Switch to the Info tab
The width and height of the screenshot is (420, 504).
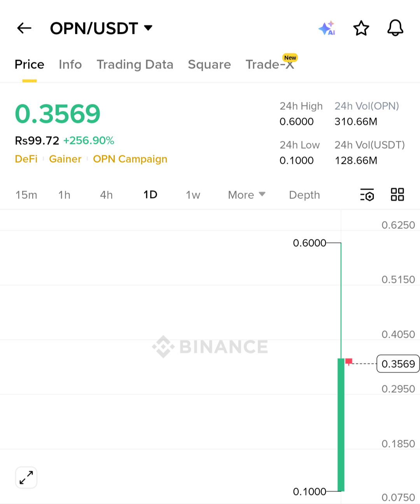[x=70, y=65]
